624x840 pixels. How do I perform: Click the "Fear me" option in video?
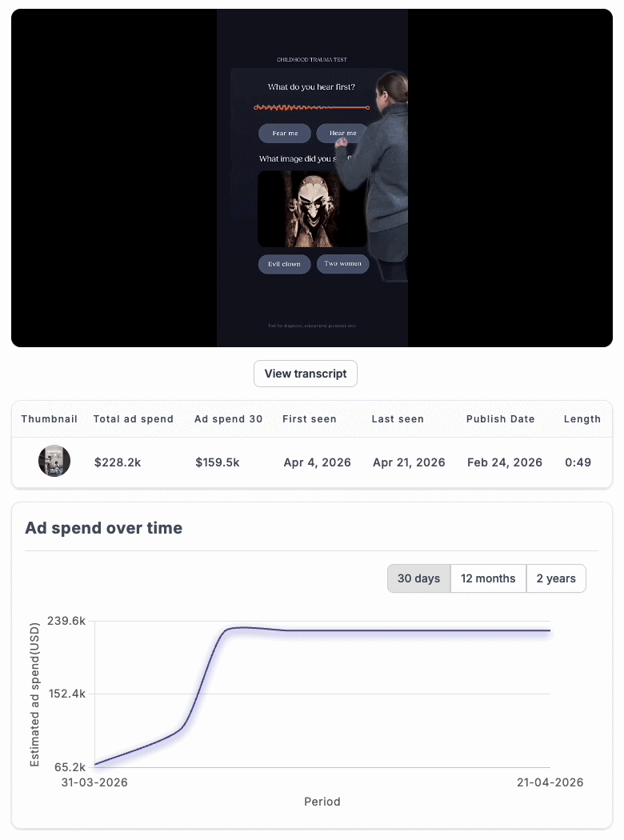(285, 134)
